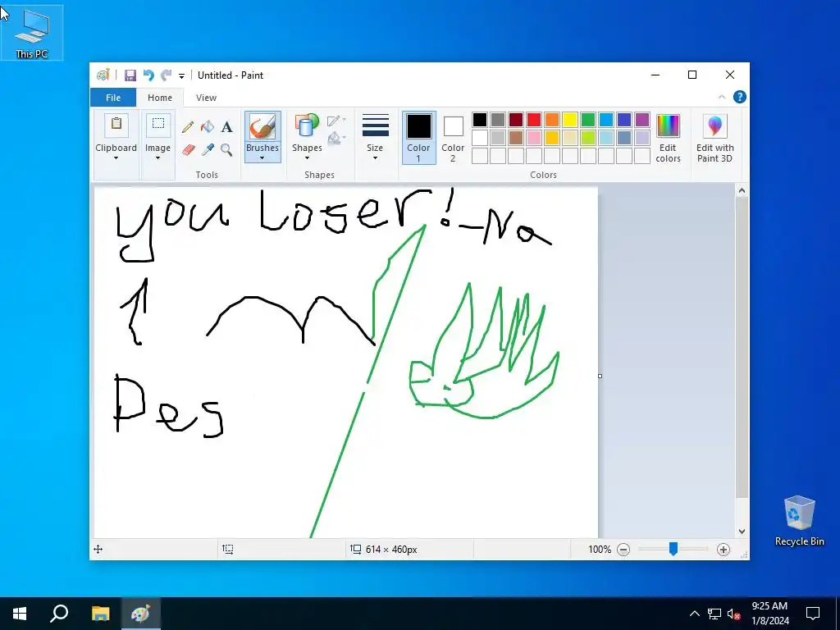840x630 pixels.
Task: Pick the yellow color swatch
Action: pos(570,120)
